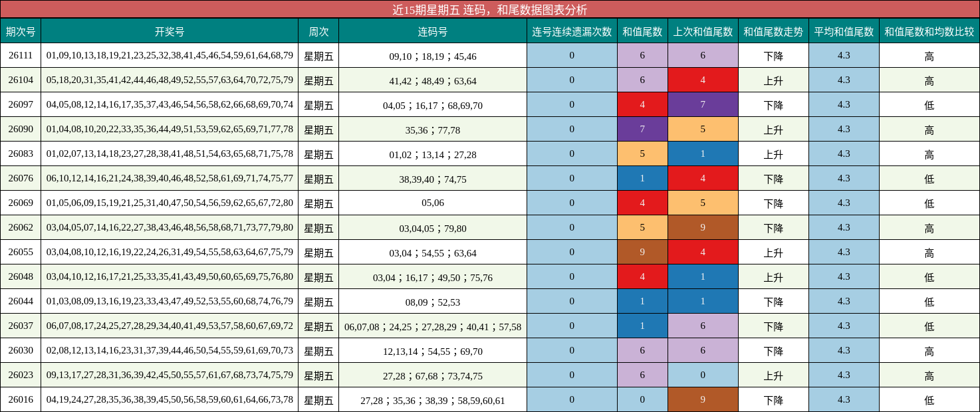Image resolution: width=980 pixels, height=412 pixels.
Task: Click the 和值尾数走势 column header
Action: (x=773, y=31)
